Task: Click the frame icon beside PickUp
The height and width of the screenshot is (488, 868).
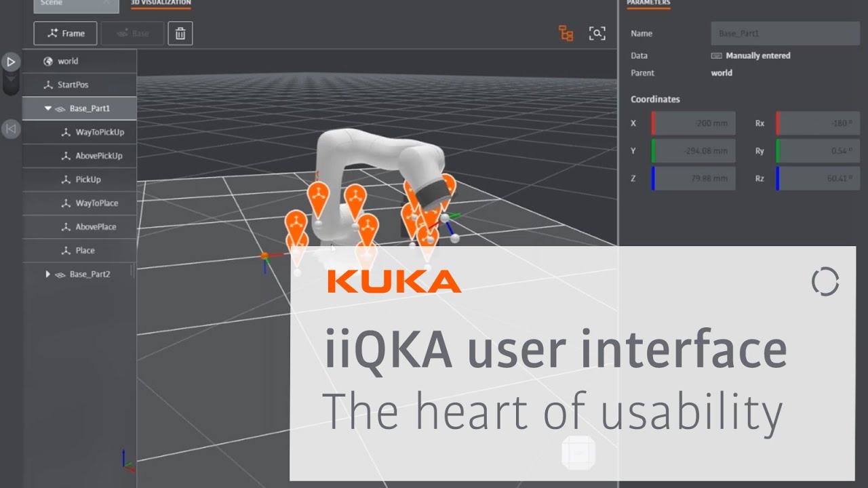Action: (x=66, y=180)
